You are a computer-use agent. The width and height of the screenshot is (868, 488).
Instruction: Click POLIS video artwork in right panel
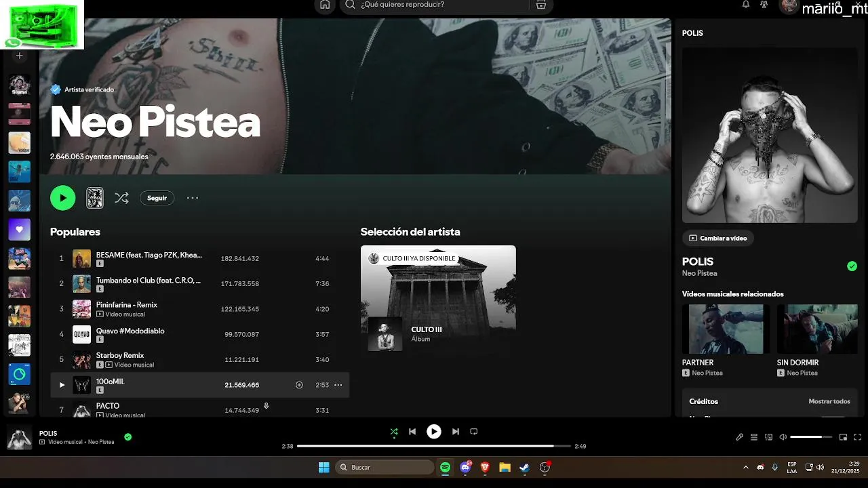770,135
